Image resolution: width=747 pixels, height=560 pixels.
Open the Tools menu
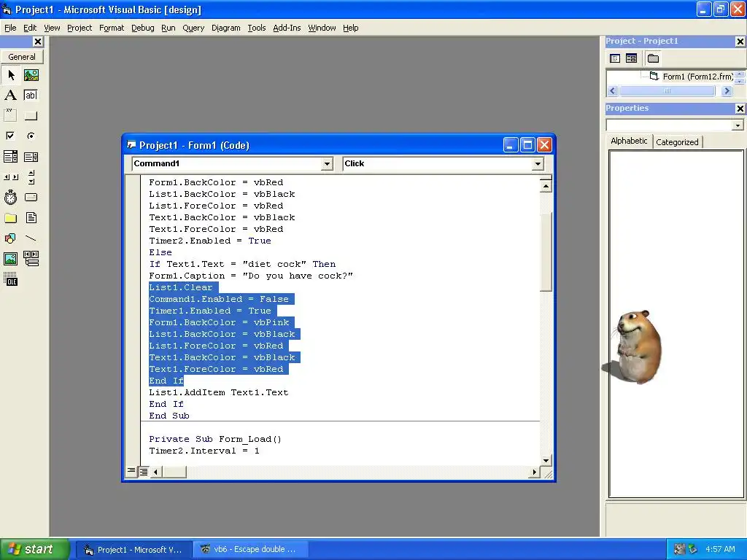256,28
